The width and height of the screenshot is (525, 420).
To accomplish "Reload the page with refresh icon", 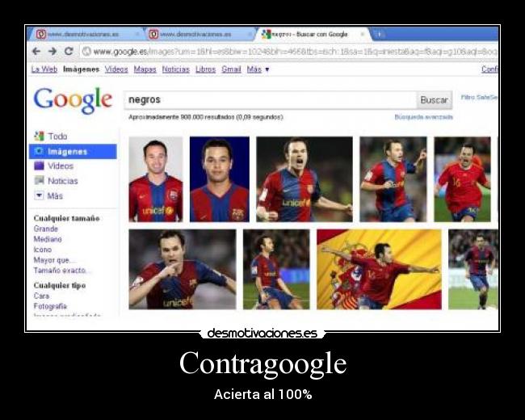I will point(69,51).
